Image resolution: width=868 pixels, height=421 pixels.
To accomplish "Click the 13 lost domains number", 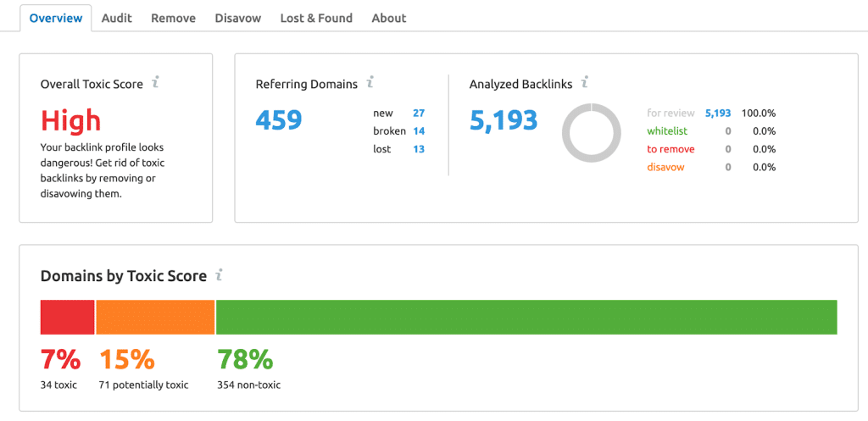I will 419,149.
